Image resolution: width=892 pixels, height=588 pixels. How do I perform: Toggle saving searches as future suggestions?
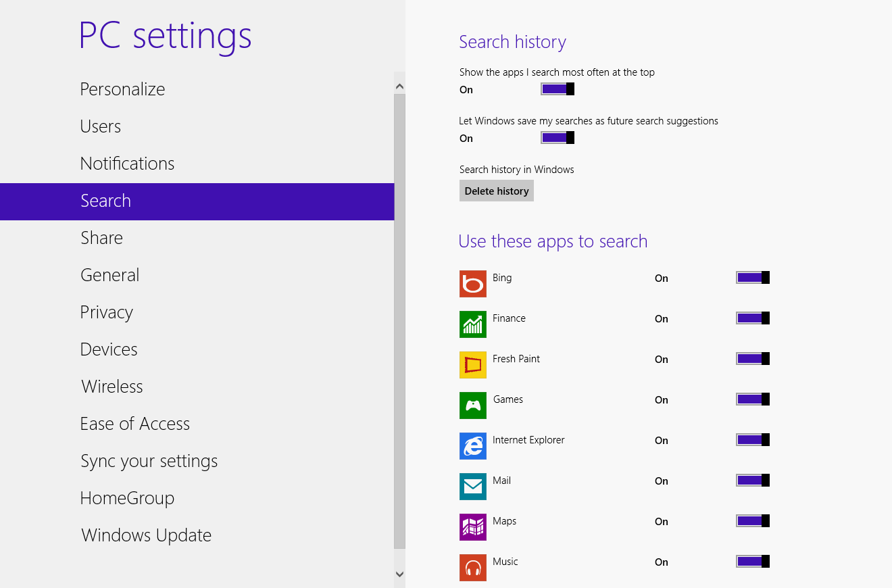(x=557, y=138)
